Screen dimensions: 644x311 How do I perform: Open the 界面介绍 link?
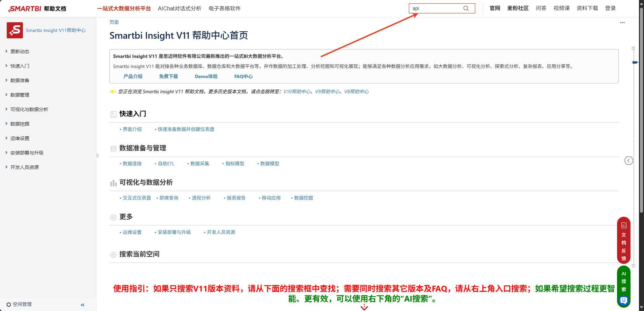[132, 129]
